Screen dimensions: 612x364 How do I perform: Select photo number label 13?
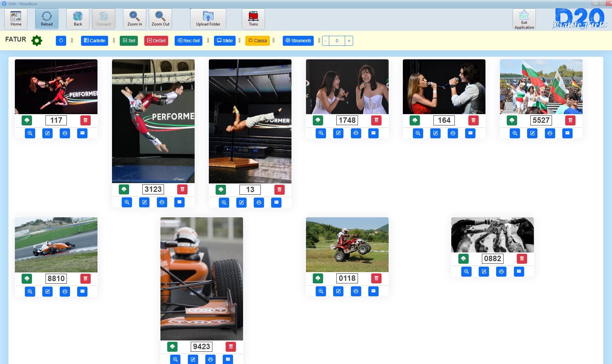pyautogui.click(x=250, y=190)
